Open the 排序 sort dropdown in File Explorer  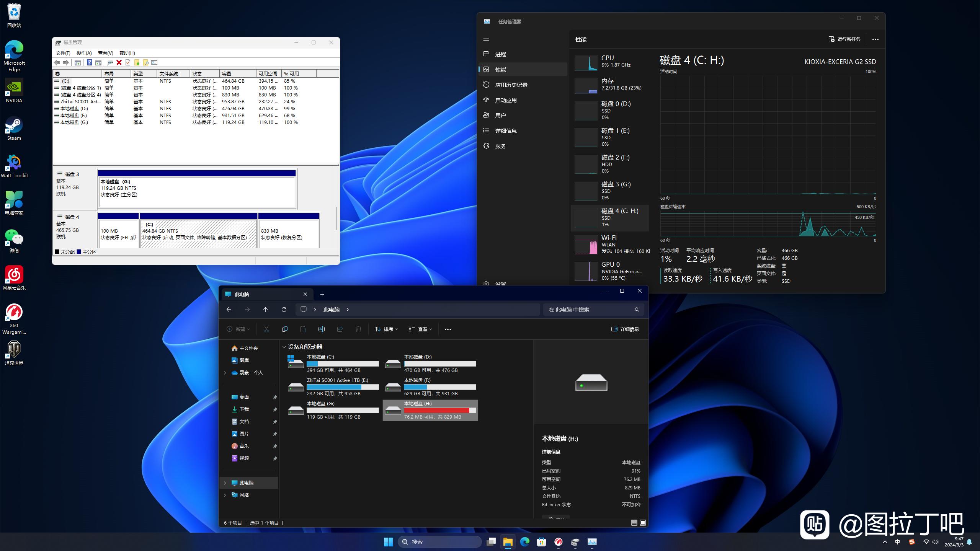[x=386, y=329]
